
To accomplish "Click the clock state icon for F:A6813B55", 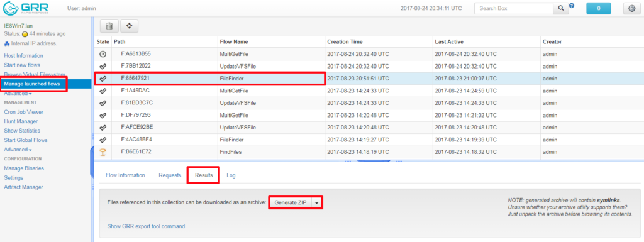I will (x=103, y=53).
